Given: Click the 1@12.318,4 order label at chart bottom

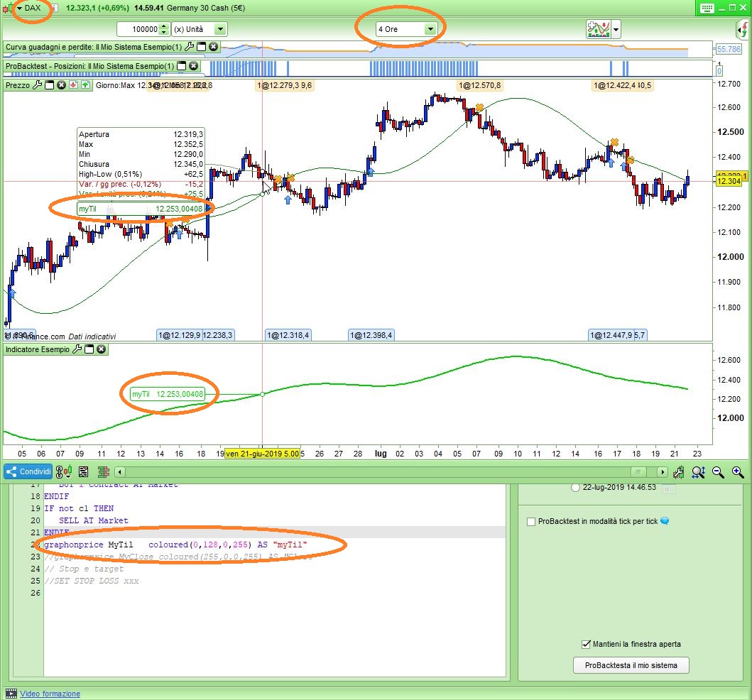Looking at the screenshot, I should tap(288, 335).
